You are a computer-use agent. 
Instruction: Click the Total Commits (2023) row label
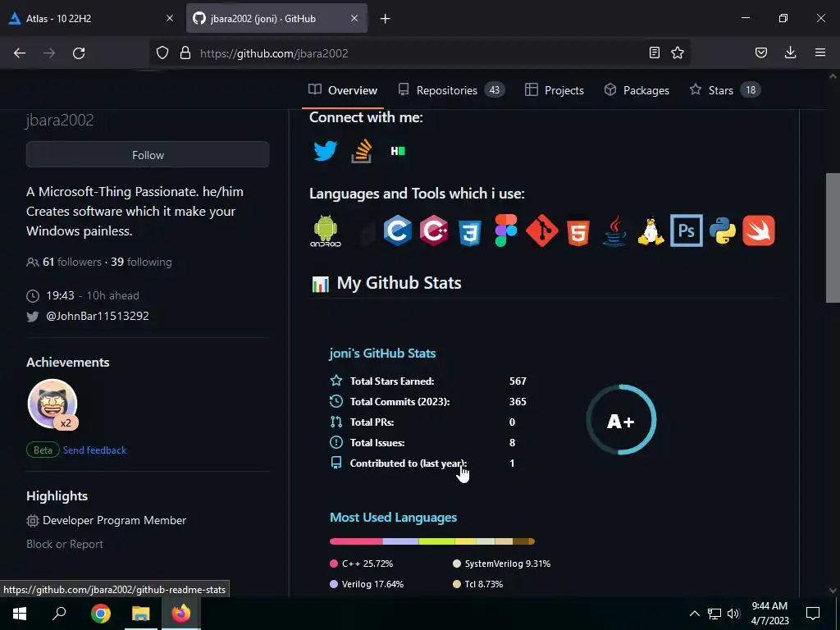click(x=399, y=402)
